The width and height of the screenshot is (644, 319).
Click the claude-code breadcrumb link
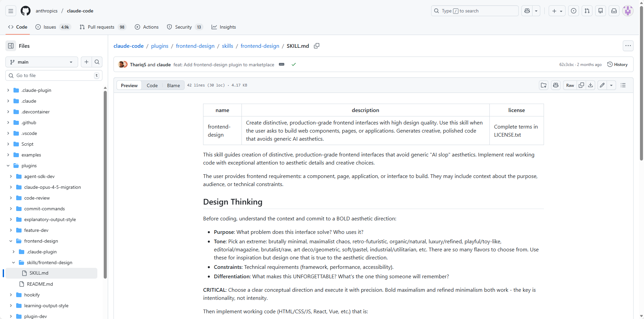129,46
